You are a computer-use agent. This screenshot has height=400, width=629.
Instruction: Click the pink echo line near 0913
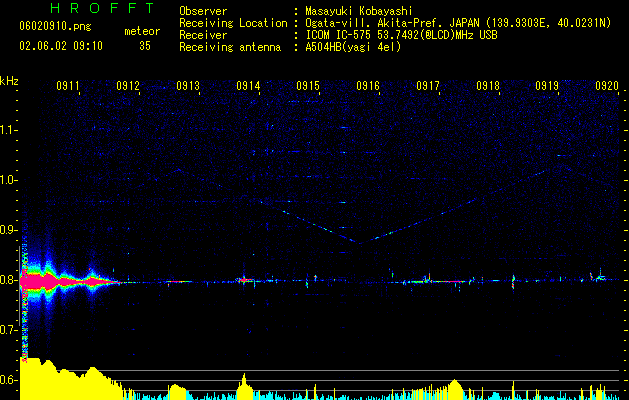[x=179, y=282]
